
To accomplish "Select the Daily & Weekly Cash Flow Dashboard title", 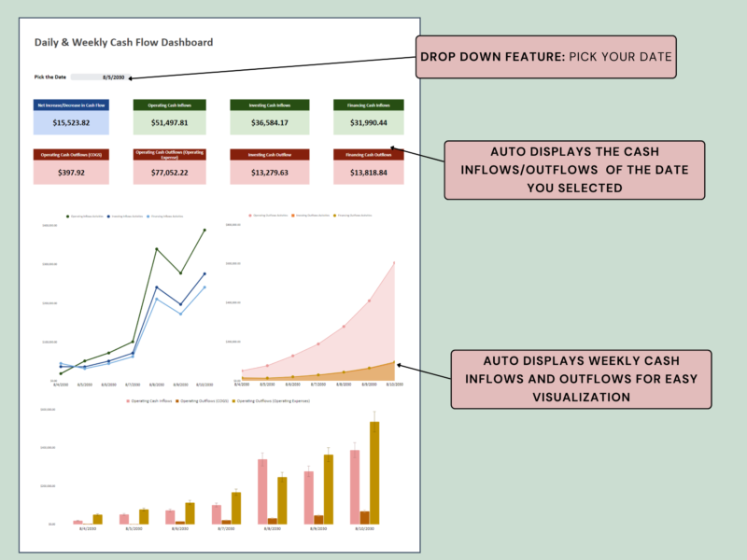I will tap(123, 42).
